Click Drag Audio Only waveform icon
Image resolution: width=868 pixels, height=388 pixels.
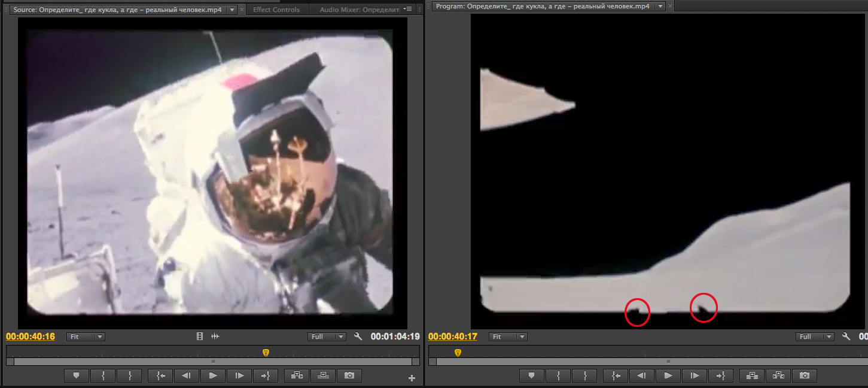(x=215, y=337)
